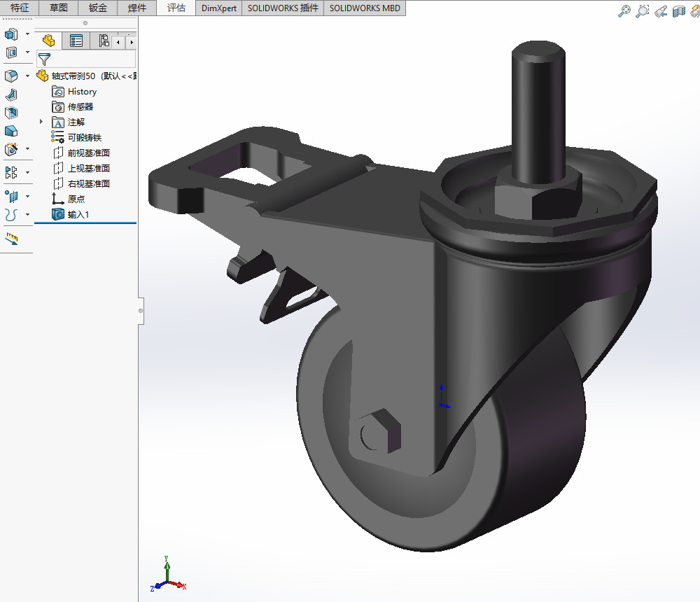This screenshot has width=700, height=602.
Task: Click the Previous View icon
Action: coord(661,10)
